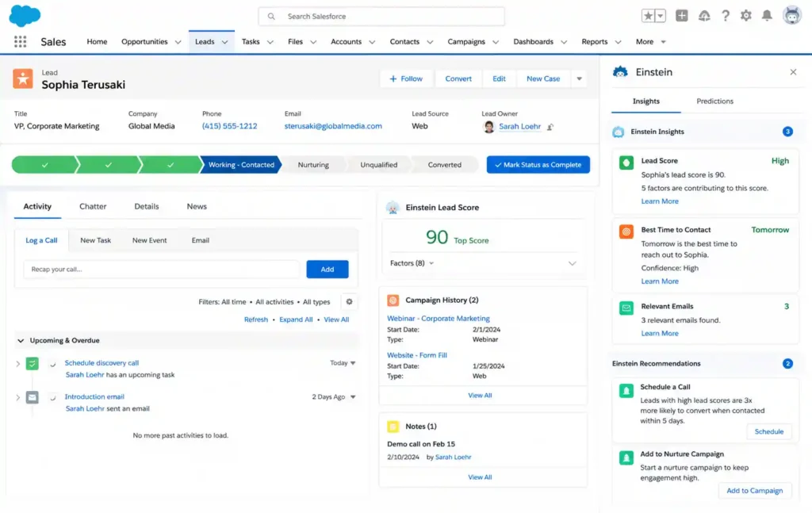Click the email icon for Introduction email
Screen dimensions: 812x513
(32, 397)
